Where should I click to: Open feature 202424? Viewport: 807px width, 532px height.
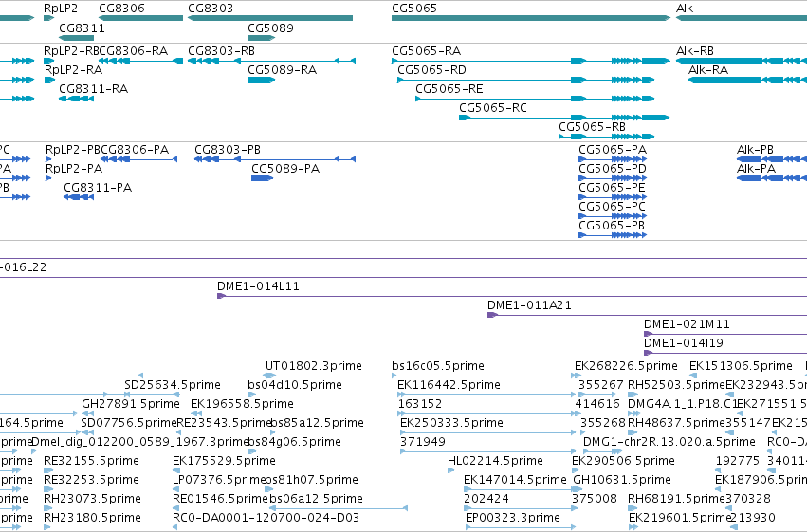(x=486, y=499)
